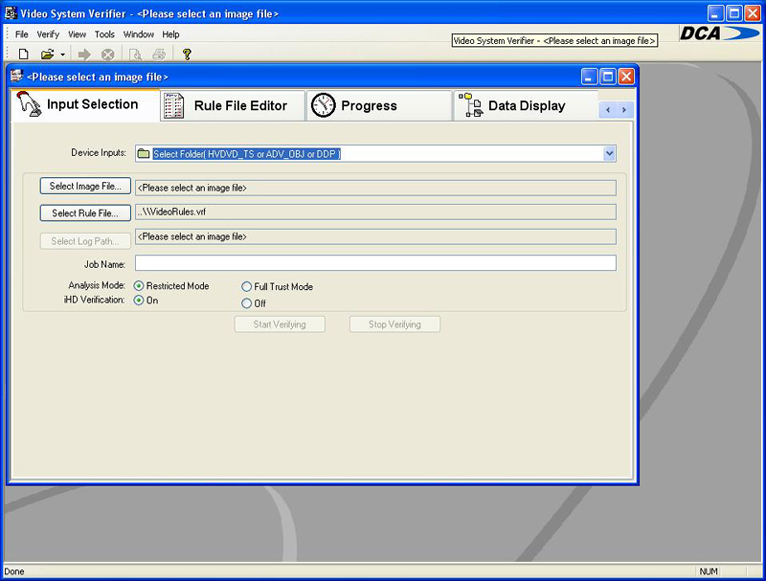Click the green Start arrow toolbar icon
The image size is (766, 581).
[x=85, y=54]
